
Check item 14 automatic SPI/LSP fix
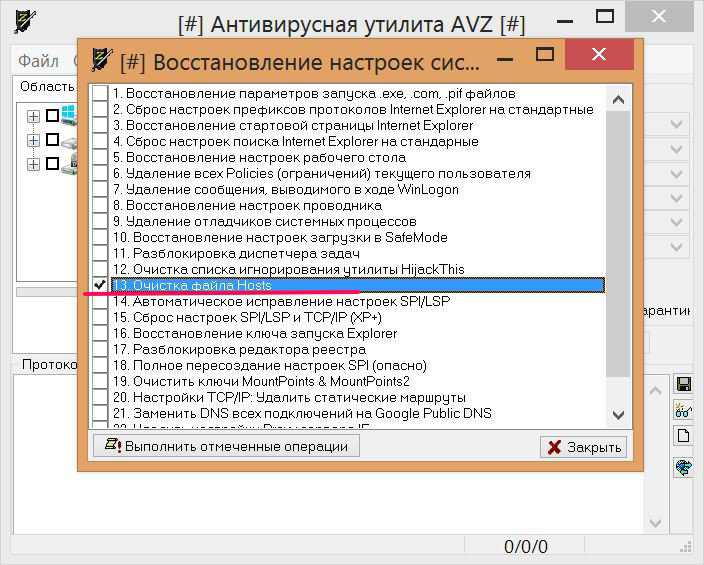pyautogui.click(x=100, y=301)
